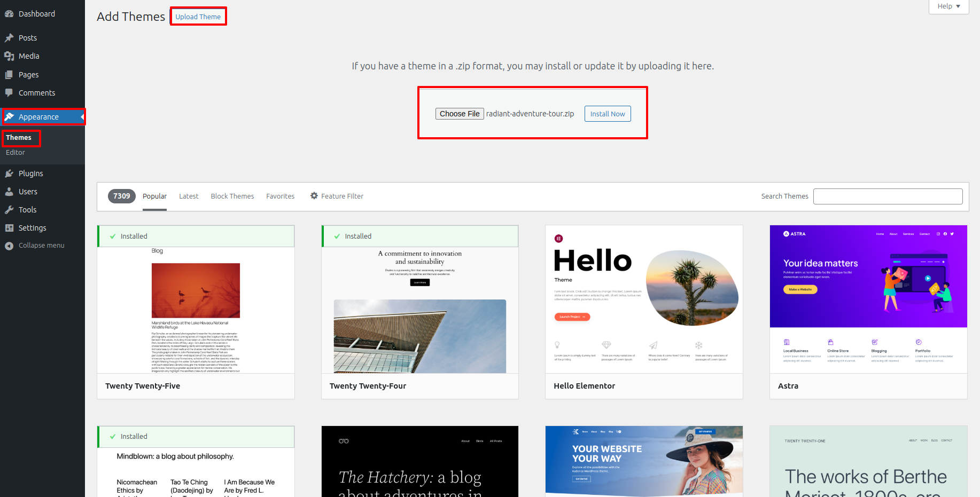Click the Plugins plug icon
The width and height of the screenshot is (980, 497).
click(x=9, y=173)
